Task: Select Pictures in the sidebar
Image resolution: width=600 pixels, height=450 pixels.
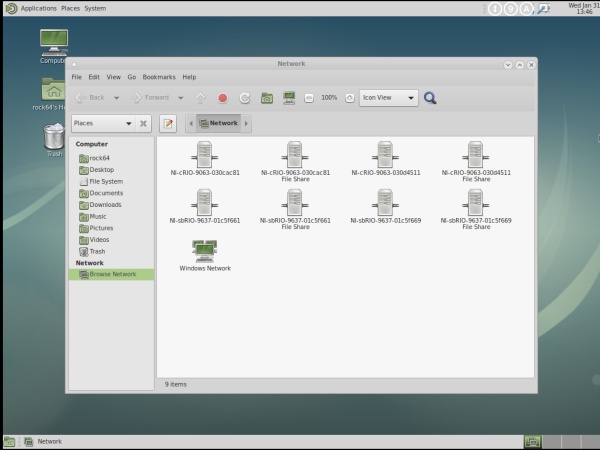Action: click(x=111, y=228)
